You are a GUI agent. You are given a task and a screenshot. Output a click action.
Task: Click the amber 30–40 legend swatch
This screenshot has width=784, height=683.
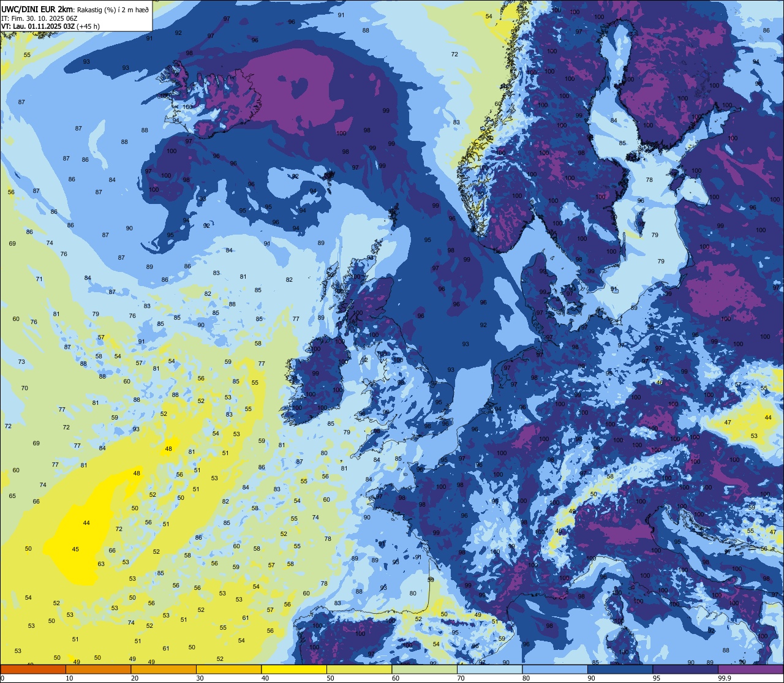click(x=228, y=669)
